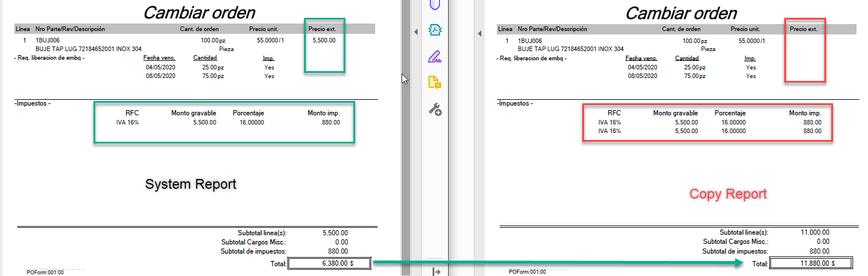
Task: Click 'BUJE TAP LUG 72184652001 INOX 304' in Copy Report
Action: click(x=570, y=49)
